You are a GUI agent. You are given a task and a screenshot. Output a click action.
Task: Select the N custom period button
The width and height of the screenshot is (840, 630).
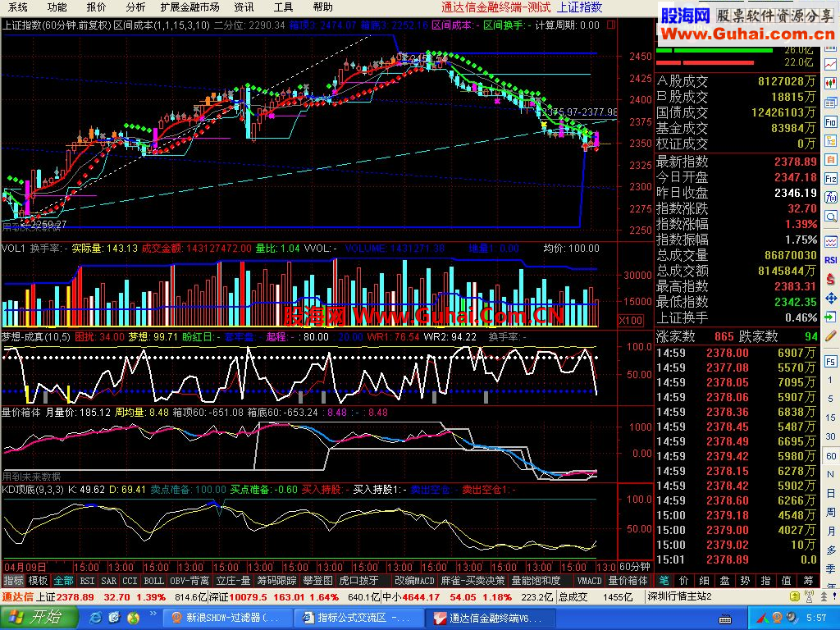831,475
